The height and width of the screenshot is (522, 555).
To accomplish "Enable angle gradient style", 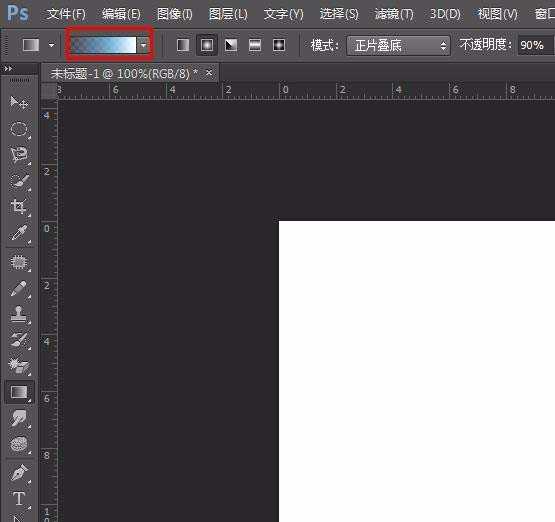I will tap(231, 45).
